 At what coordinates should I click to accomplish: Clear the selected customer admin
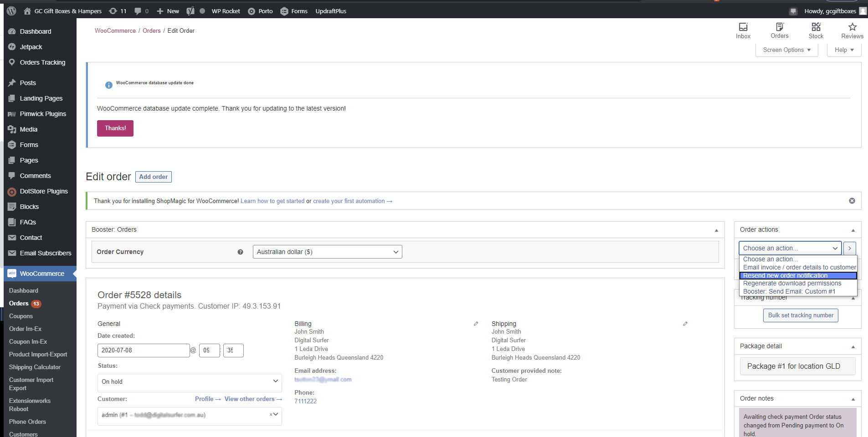pos(271,415)
